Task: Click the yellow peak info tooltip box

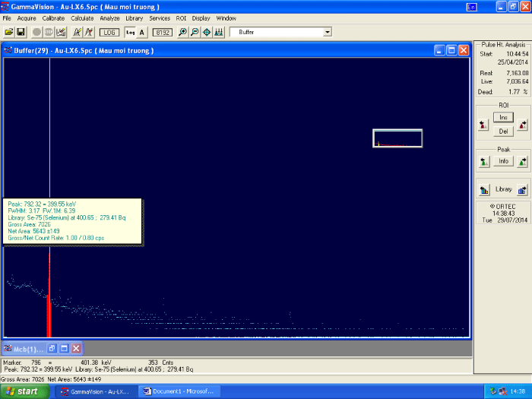Action: [x=72, y=221]
